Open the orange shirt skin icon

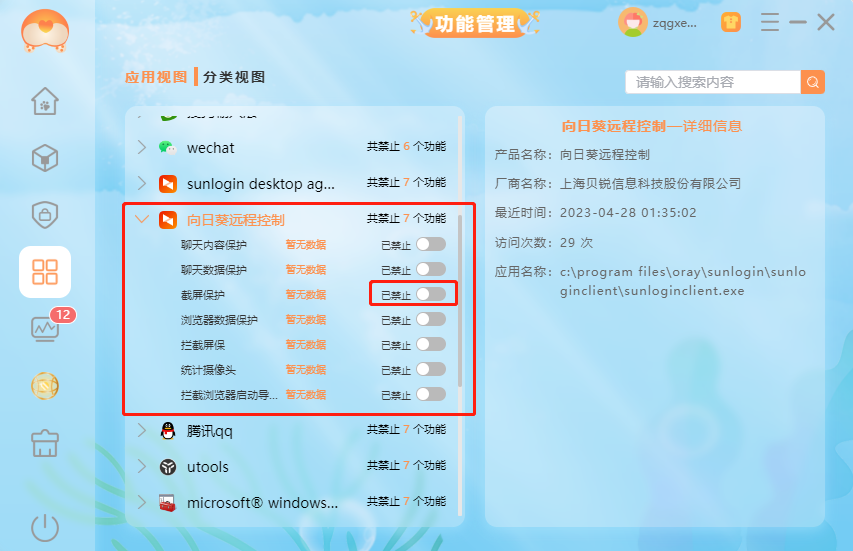pos(731,22)
